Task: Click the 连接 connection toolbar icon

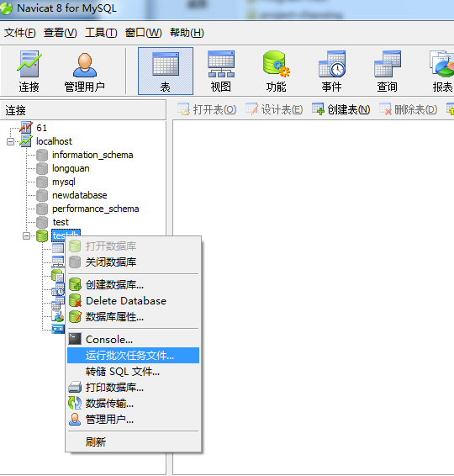Action: pos(29,71)
